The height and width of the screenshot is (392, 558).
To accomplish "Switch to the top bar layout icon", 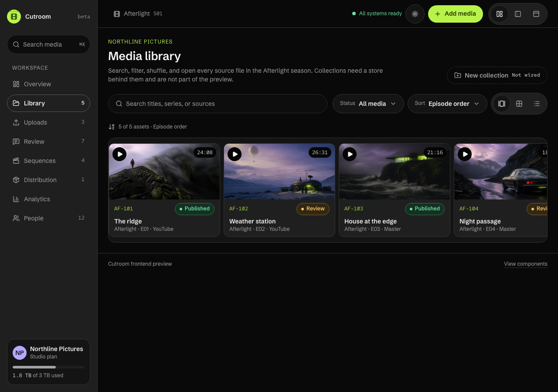I will (x=536, y=14).
